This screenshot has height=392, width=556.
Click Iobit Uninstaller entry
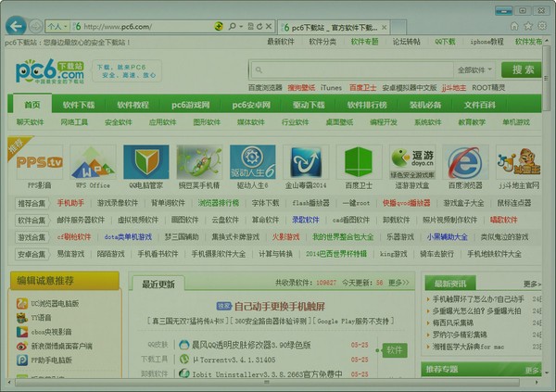[x=268, y=373]
